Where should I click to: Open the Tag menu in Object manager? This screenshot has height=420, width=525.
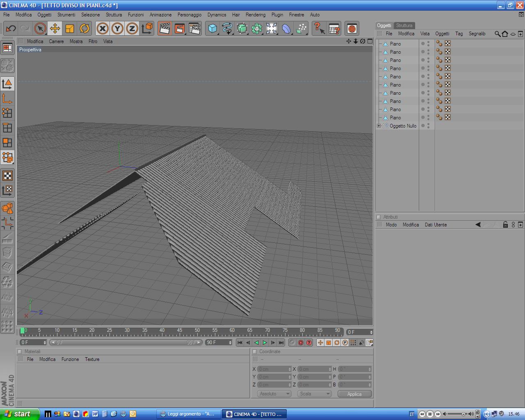pos(459,34)
